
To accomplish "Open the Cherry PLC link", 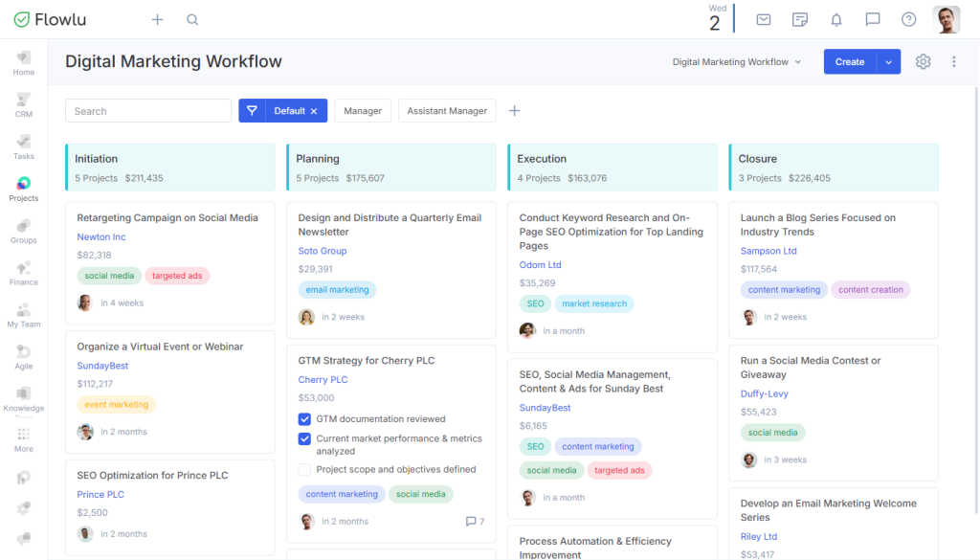I will (x=323, y=379).
